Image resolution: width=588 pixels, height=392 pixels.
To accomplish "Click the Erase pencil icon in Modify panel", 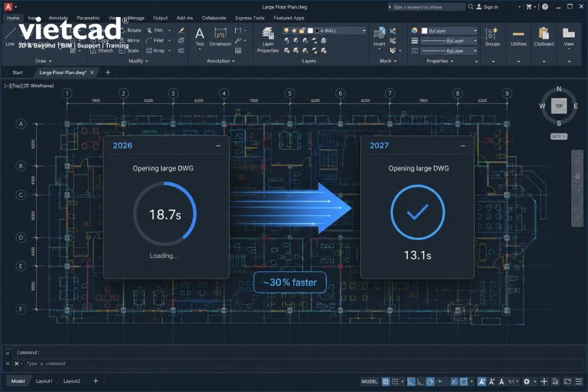I will [x=181, y=31].
